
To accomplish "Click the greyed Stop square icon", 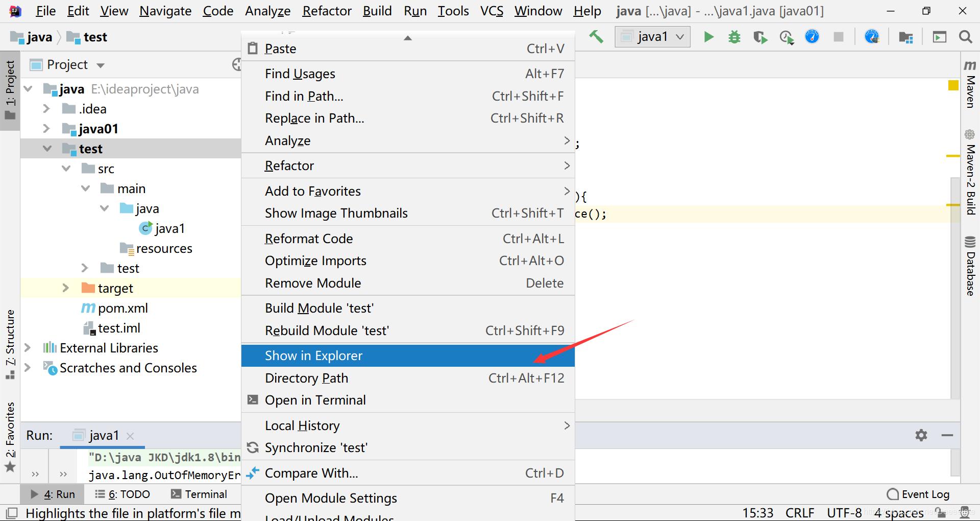I will (839, 37).
